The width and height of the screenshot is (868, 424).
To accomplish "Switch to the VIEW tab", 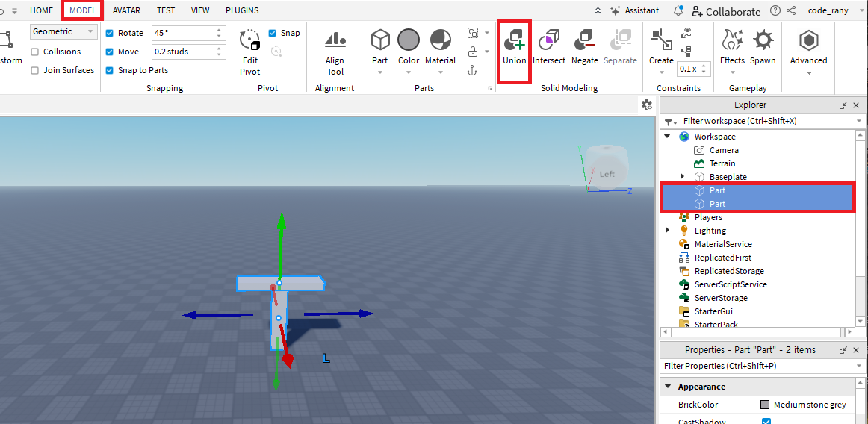I will pos(200,10).
